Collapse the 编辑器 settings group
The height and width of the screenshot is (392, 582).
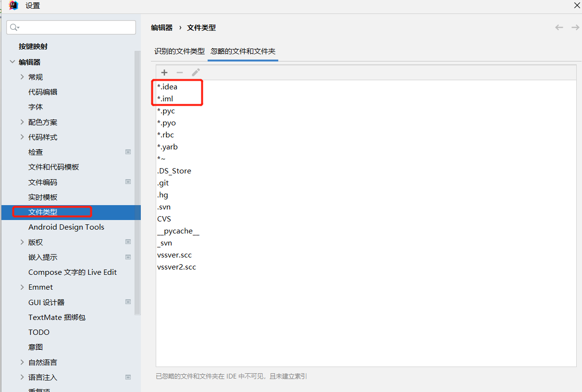coord(12,62)
